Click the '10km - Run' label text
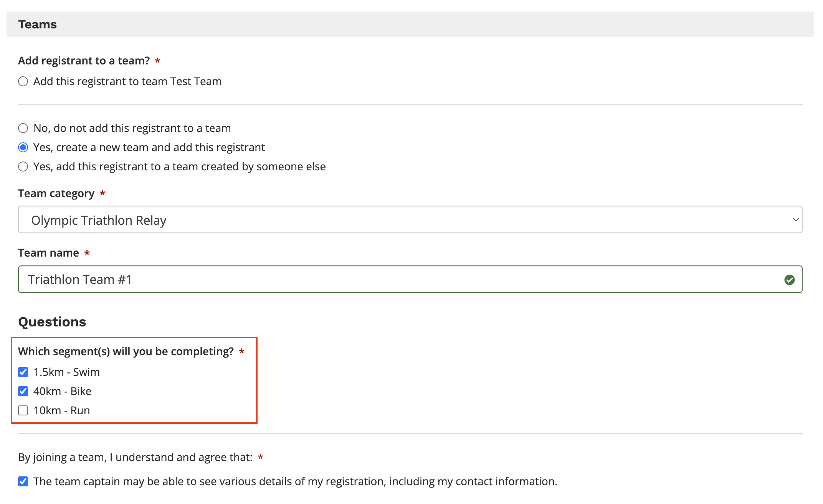The width and height of the screenshot is (823, 504). coord(61,410)
